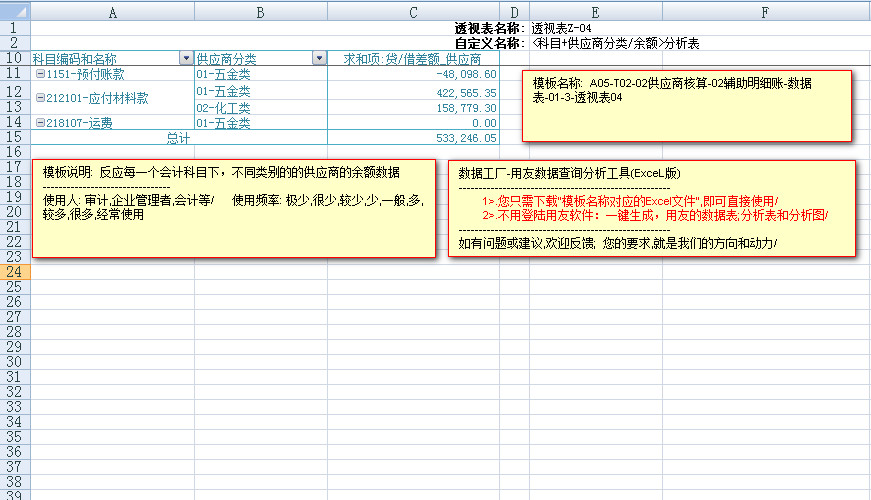
Task: Click the 求和项:贷/借差额_供应商 header cell
Action: click(412, 59)
